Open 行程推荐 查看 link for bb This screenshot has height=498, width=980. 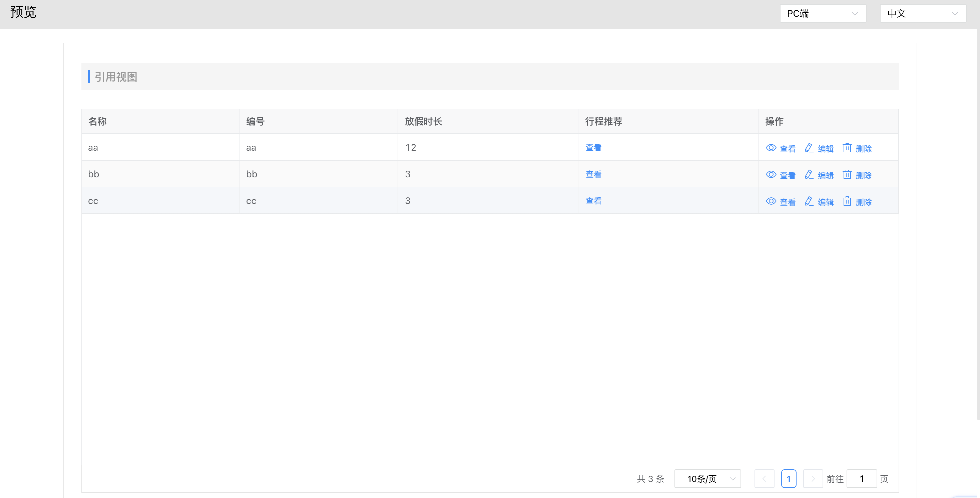point(593,174)
